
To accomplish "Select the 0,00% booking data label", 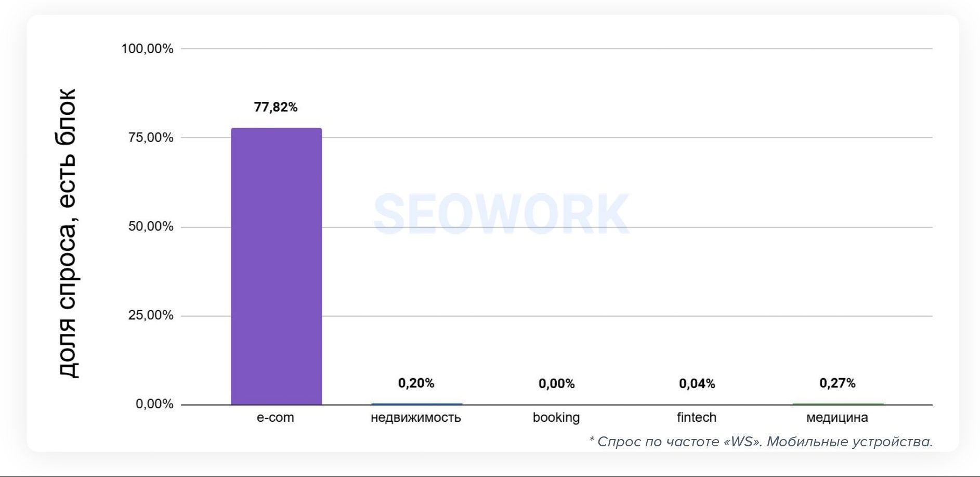I will click(x=556, y=384).
